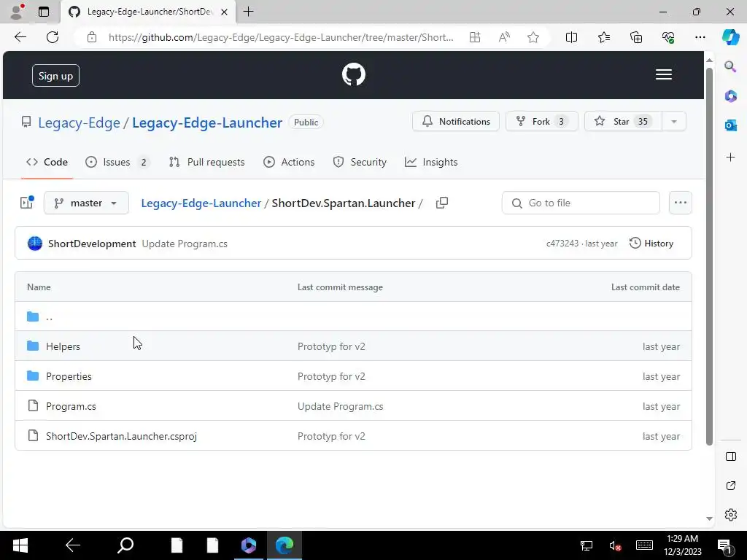
Task: Open Legacy-Edge-Launcher repository title link
Action: (207, 122)
